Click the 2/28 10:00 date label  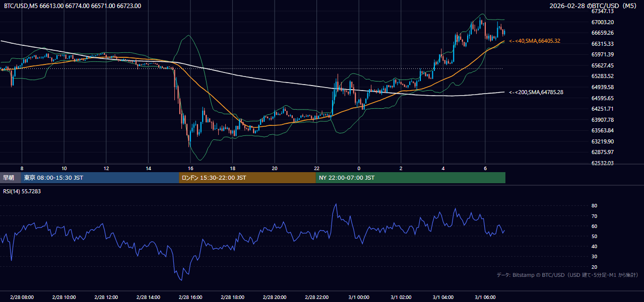point(64,297)
